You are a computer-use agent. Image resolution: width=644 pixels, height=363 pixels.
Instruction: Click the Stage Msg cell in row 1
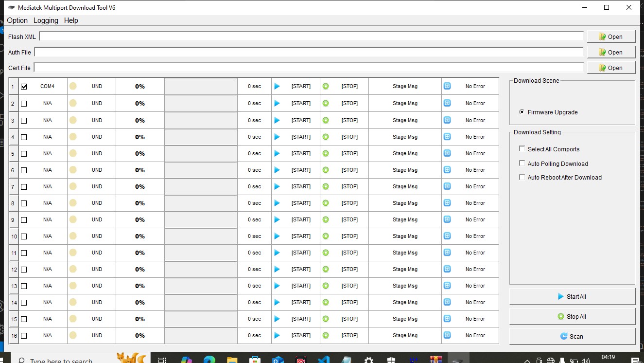point(405,86)
